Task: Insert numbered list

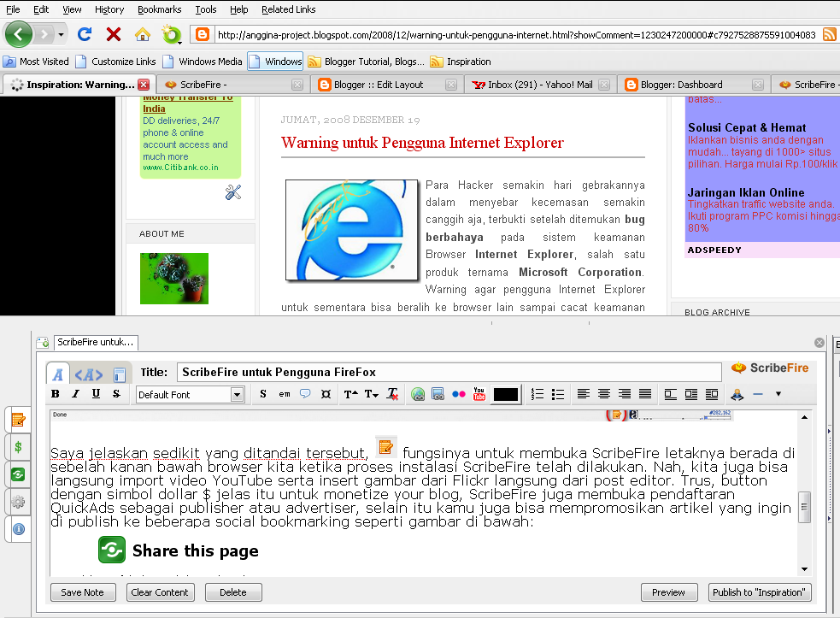Action: [x=537, y=395]
